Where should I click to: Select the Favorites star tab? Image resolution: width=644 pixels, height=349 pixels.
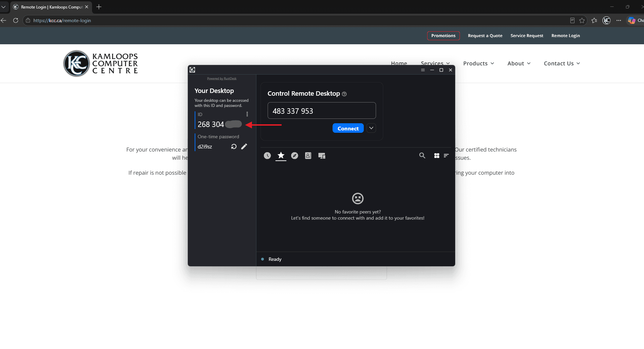pos(281,155)
